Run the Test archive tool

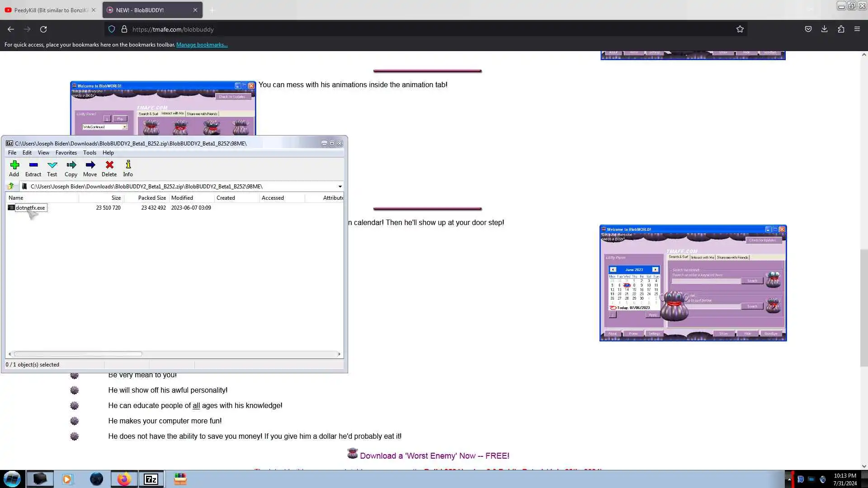(52, 168)
